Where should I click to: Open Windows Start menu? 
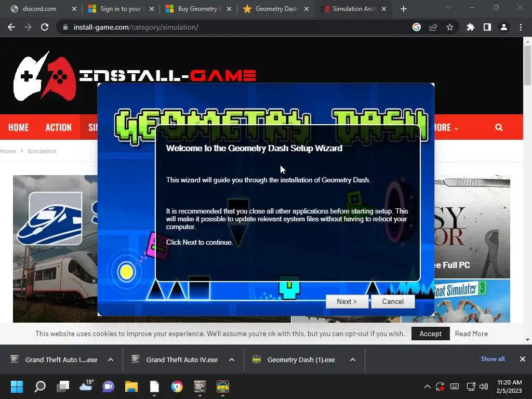pyautogui.click(x=17, y=387)
